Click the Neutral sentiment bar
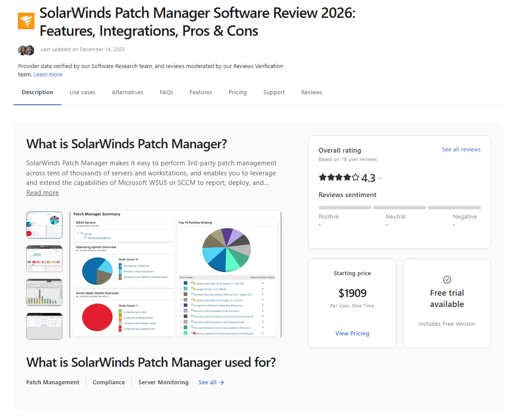Screen dimensions: 526x420 click(399, 208)
